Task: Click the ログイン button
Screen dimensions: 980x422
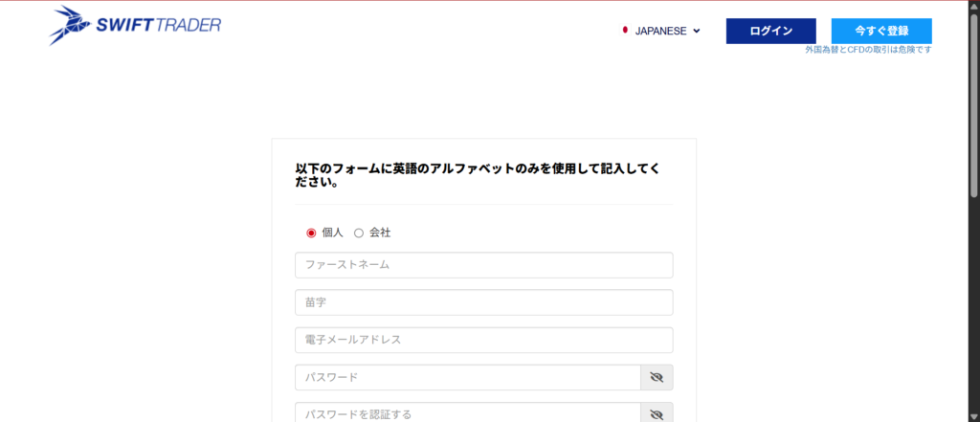Action: click(770, 31)
